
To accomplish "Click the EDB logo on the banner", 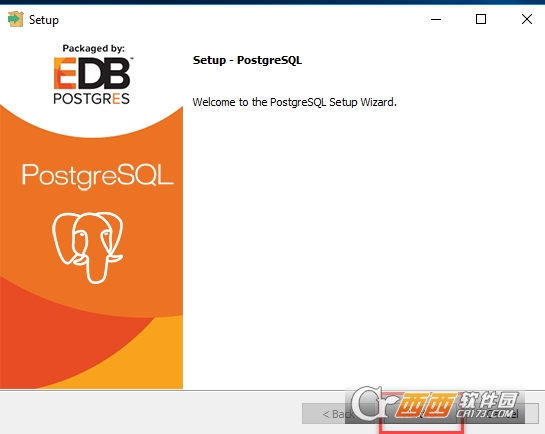I will pyautogui.click(x=92, y=73).
